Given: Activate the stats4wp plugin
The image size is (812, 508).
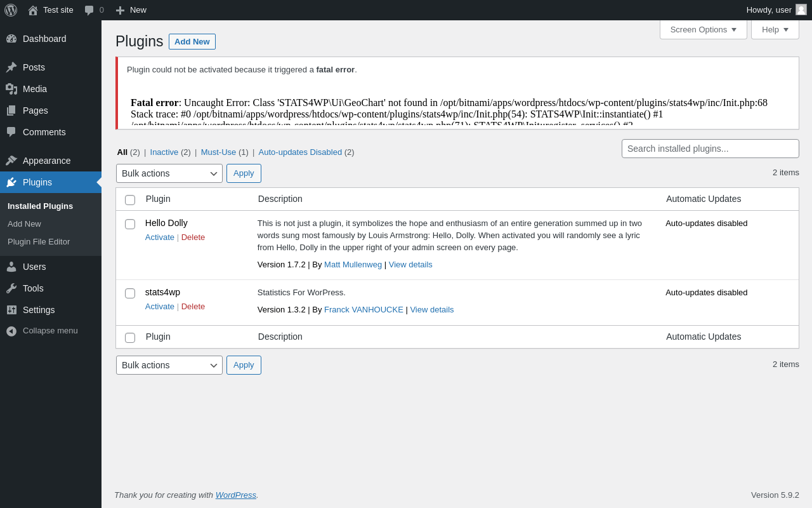Looking at the screenshot, I should 160,306.
